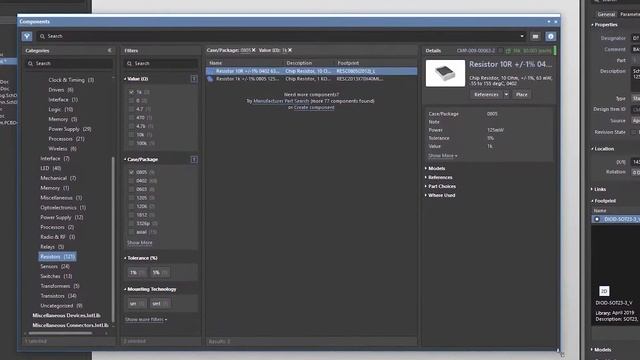The width and height of the screenshot is (640, 360).
Task: Collapse the Mounting Technology filter group
Action: pyautogui.click(x=125, y=289)
